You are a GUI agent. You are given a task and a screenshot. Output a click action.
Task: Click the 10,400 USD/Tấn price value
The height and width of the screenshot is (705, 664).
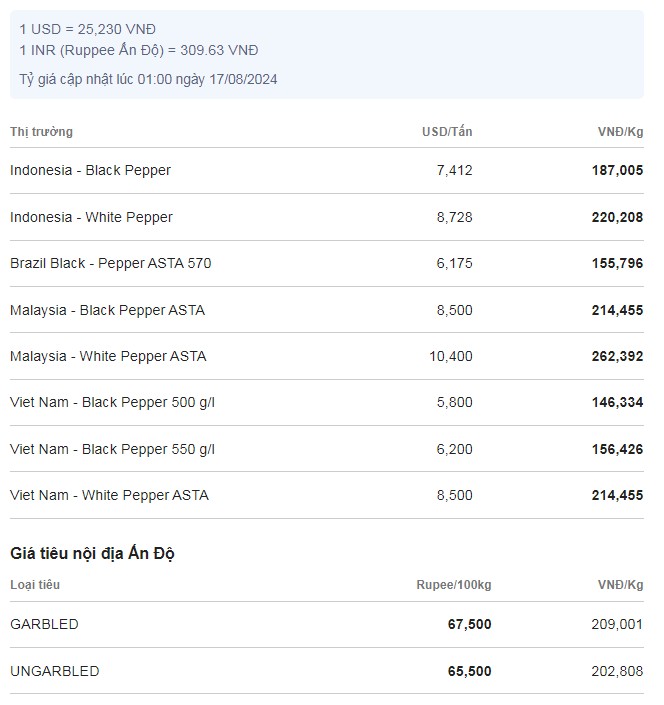click(451, 356)
